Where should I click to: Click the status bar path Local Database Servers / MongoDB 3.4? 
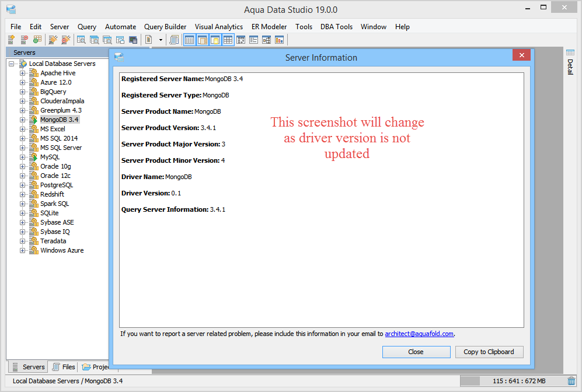(x=68, y=381)
